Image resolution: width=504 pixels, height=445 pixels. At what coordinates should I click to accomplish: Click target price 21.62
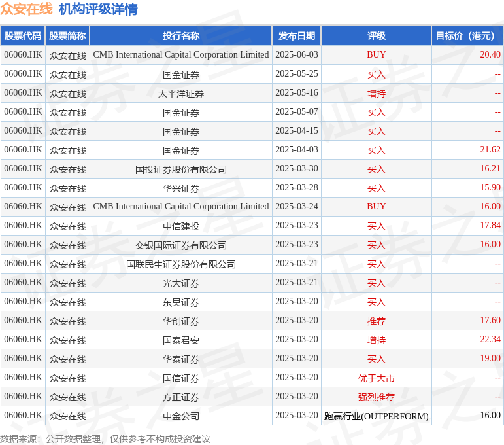click(x=490, y=150)
